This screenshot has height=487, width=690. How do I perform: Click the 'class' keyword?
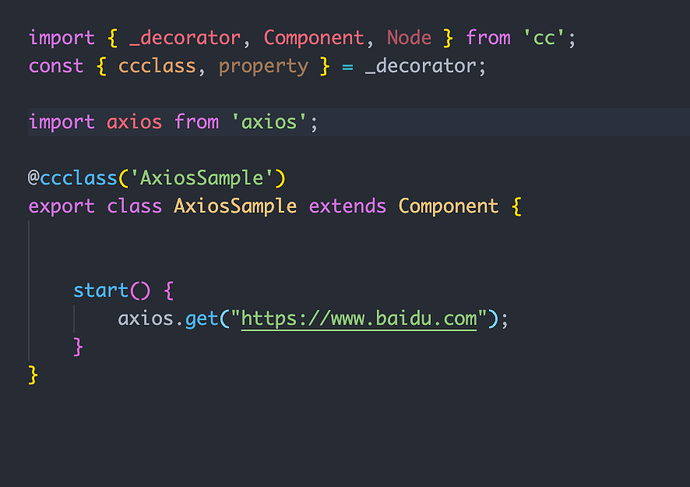[x=134, y=207]
